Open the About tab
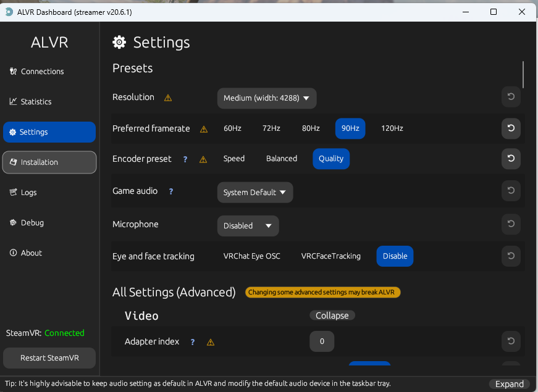 [x=49, y=252]
